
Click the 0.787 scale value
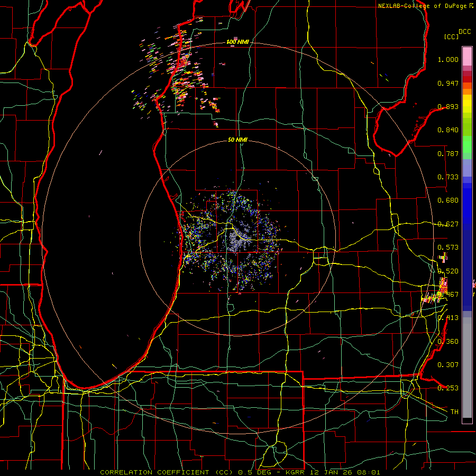click(x=448, y=153)
